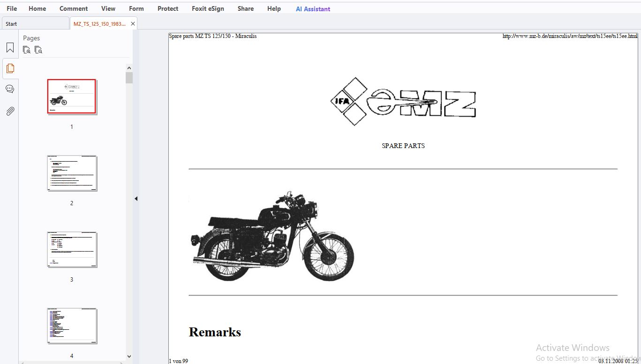This screenshot has height=364, width=641.
Task: Close the MZ_TS_125_150 document tab
Action: tap(133, 24)
